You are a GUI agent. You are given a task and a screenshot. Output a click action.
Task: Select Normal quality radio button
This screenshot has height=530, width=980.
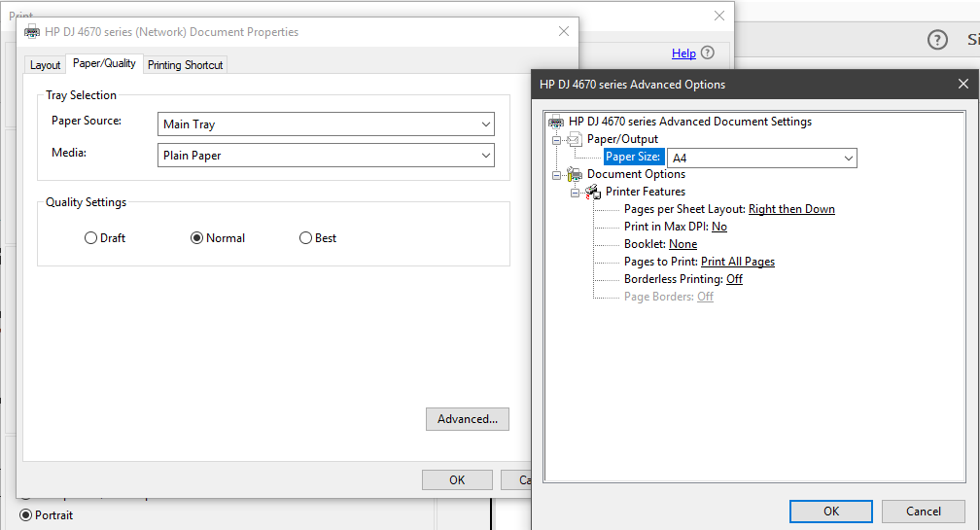(196, 238)
